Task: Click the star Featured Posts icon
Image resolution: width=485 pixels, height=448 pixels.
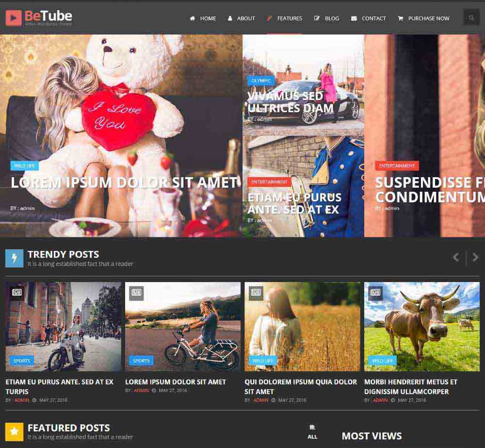Action: 14,431
